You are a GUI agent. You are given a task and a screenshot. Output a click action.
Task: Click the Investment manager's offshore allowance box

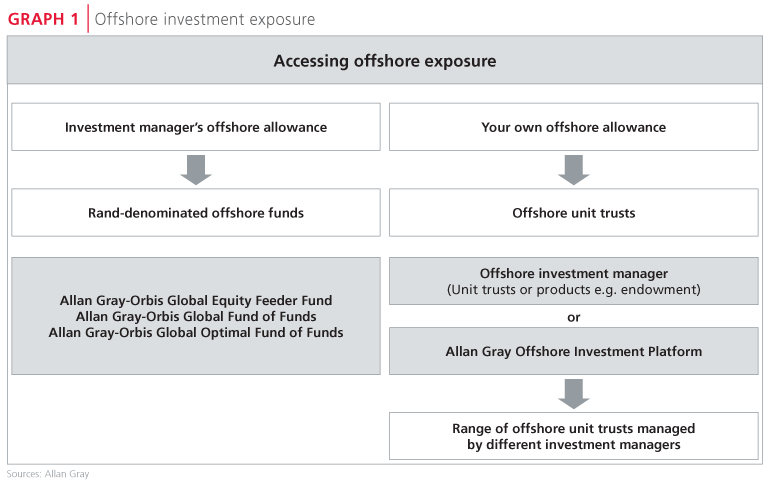196,127
